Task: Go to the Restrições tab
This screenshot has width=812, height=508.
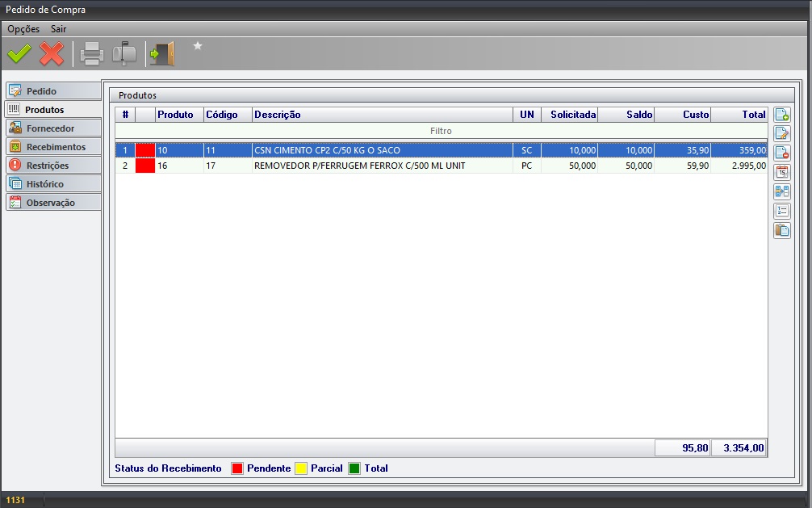Action: pos(53,166)
